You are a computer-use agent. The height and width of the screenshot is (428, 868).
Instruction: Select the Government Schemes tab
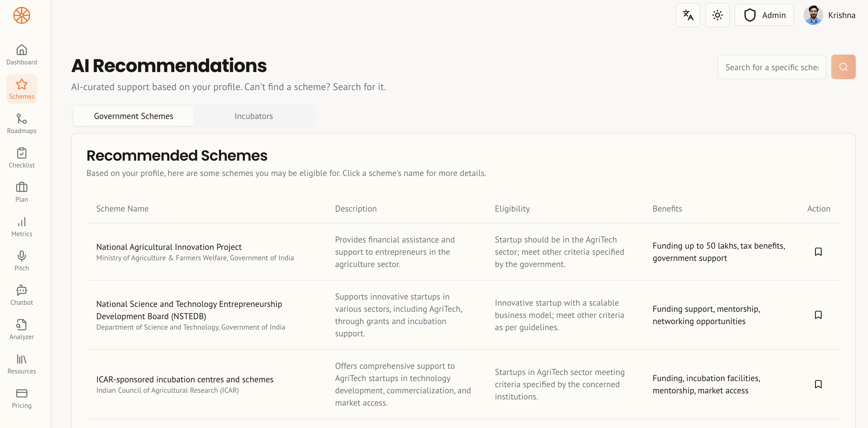pos(133,116)
